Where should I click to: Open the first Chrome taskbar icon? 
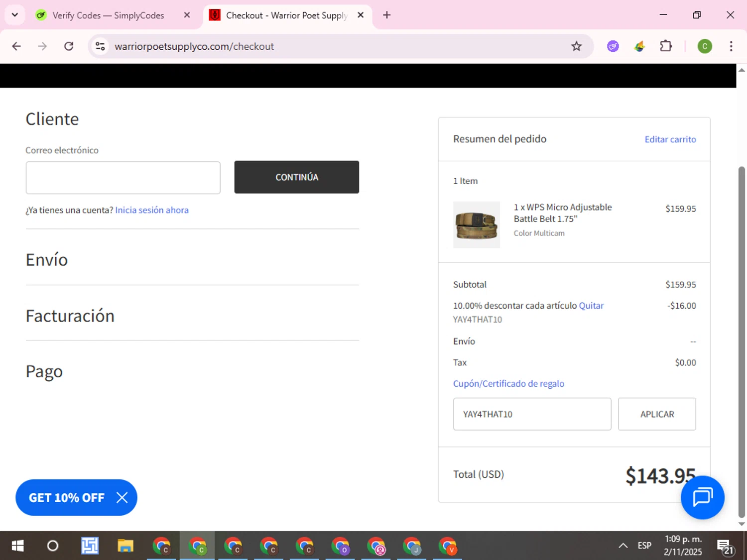[161, 546]
